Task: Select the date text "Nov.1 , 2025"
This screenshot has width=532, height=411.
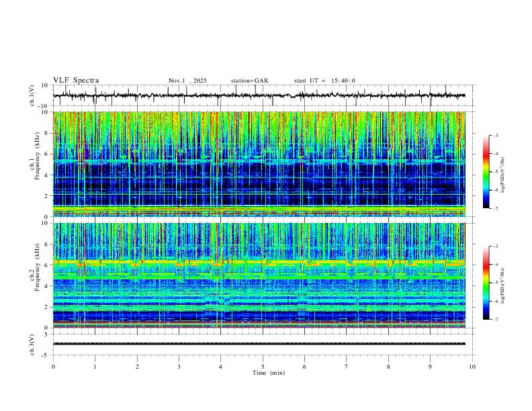Action: click(187, 81)
